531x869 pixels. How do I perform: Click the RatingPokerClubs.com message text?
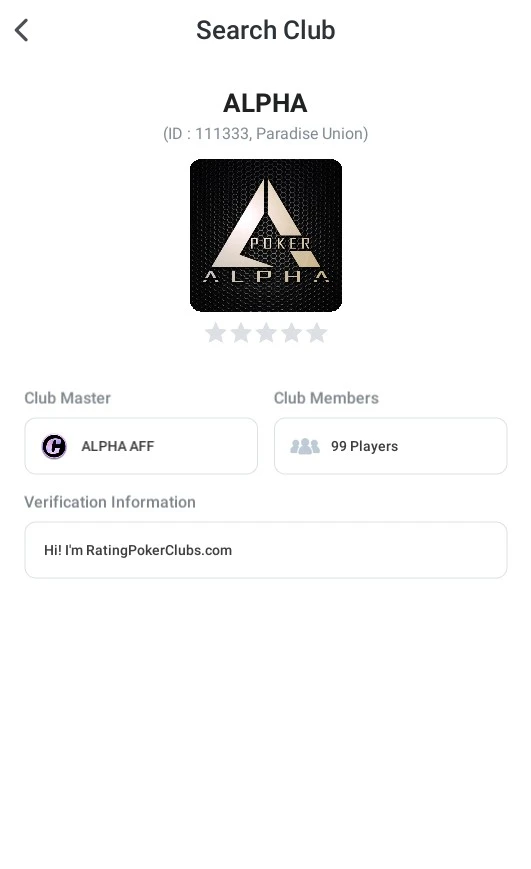(x=138, y=550)
